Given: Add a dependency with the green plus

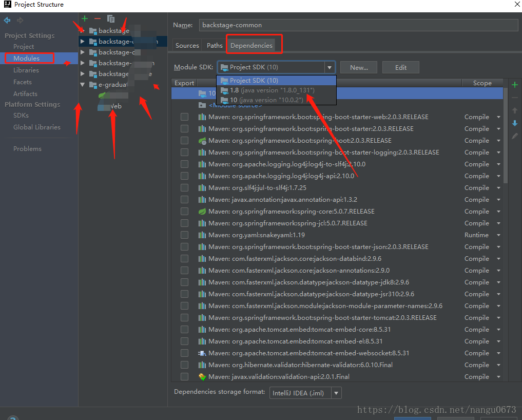Looking at the screenshot, I should [x=515, y=85].
